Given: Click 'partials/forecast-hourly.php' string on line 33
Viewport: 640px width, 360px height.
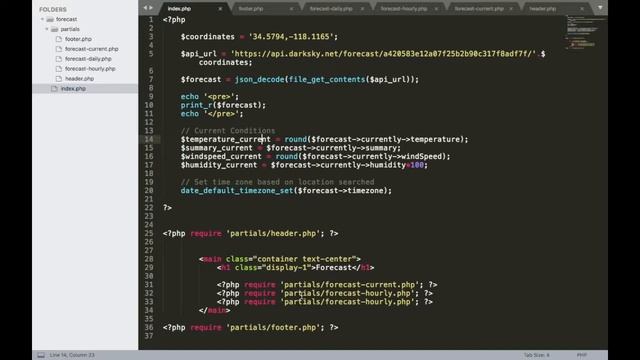Looking at the screenshot, I should click(x=347, y=302).
